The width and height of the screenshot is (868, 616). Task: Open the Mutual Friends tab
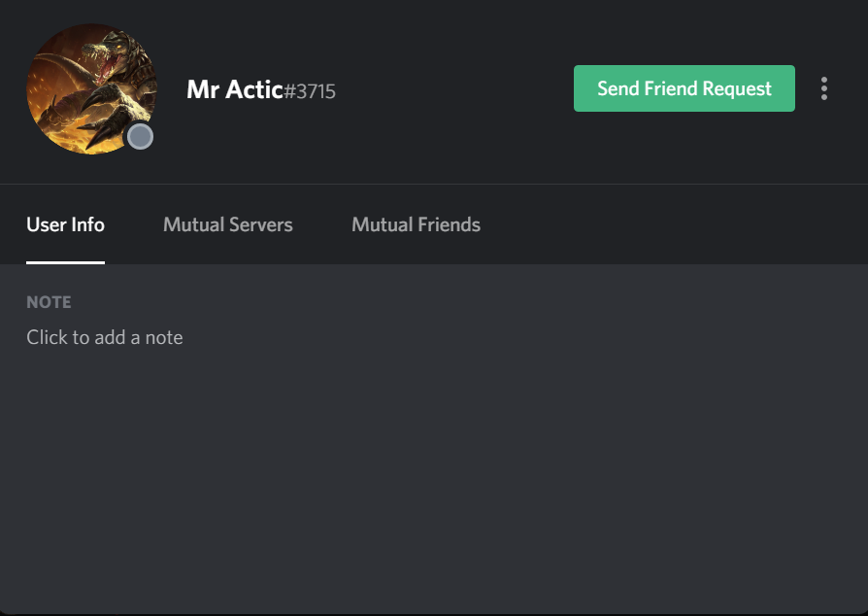(x=416, y=224)
